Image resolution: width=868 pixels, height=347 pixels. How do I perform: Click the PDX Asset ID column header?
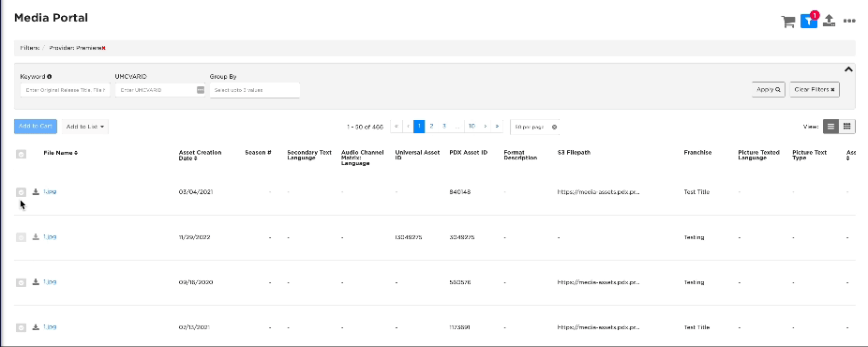(x=469, y=153)
